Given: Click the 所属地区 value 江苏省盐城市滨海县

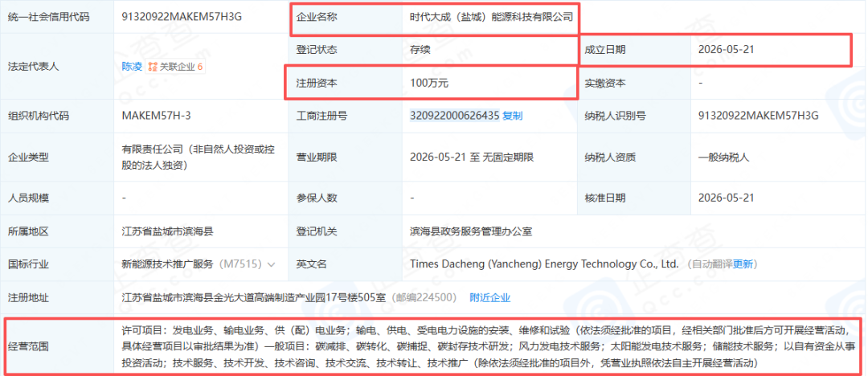Looking at the screenshot, I should click(x=167, y=231).
